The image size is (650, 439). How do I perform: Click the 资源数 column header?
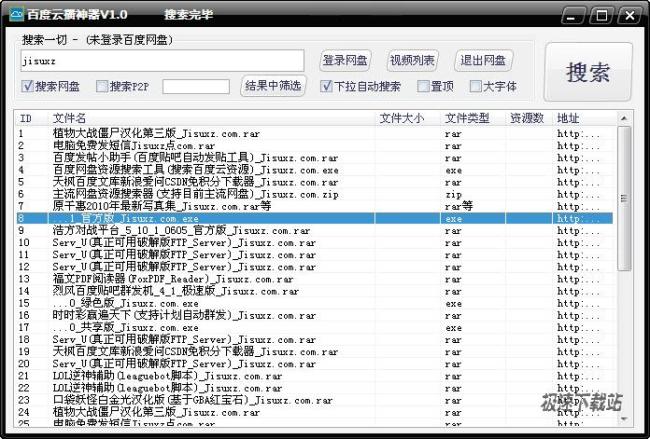529,119
